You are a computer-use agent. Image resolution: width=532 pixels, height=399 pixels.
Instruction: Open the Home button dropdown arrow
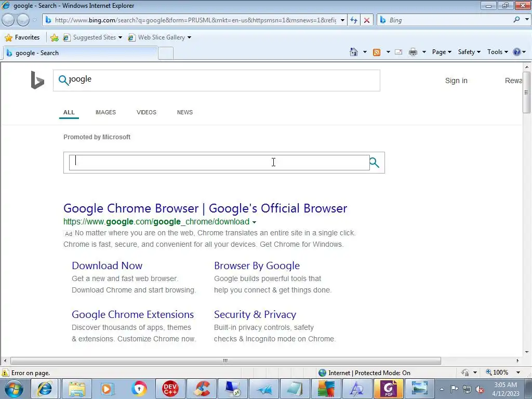click(x=365, y=52)
